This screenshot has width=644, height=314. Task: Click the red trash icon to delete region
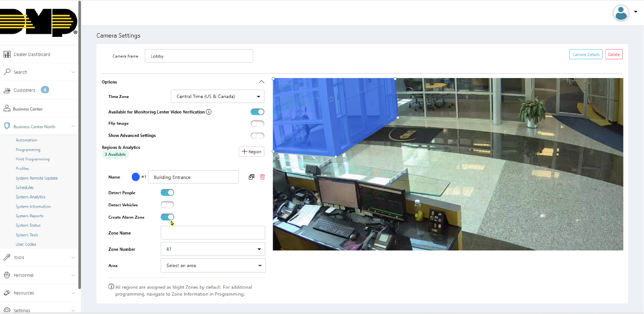(x=262, y=177)
